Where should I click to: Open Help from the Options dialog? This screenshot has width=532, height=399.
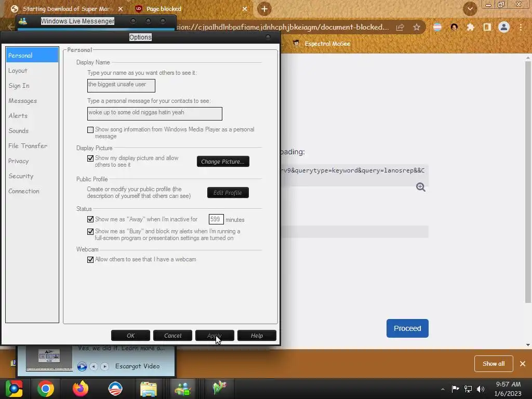click(x=257, y=336)
